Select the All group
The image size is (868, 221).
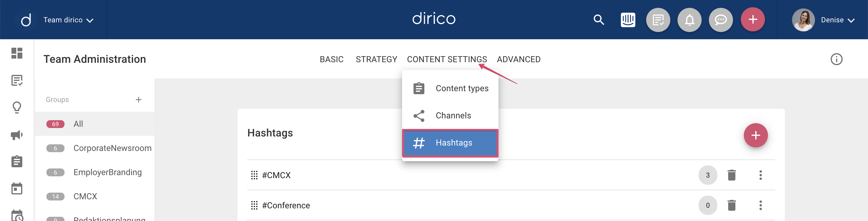tap(94, 124)
